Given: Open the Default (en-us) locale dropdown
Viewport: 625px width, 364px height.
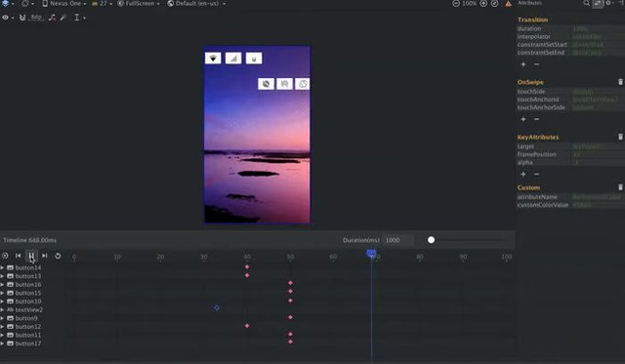Looking at the screenshot, I should [x=196, y=4].
